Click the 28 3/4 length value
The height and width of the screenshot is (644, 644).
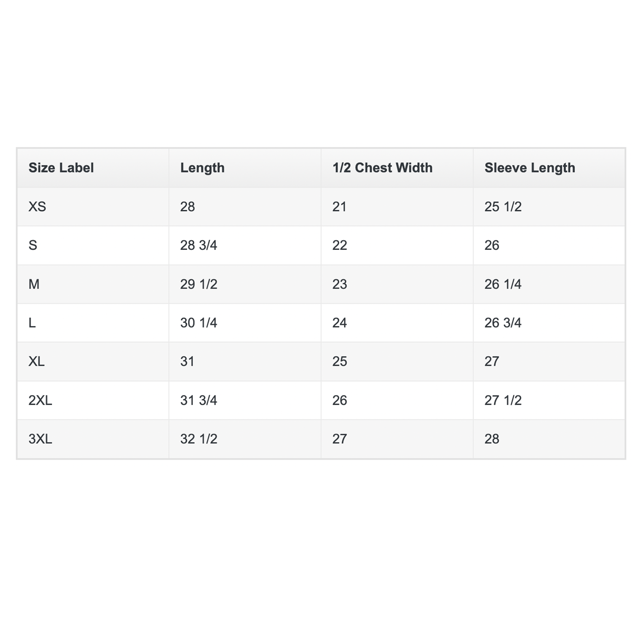coord(199,245)
